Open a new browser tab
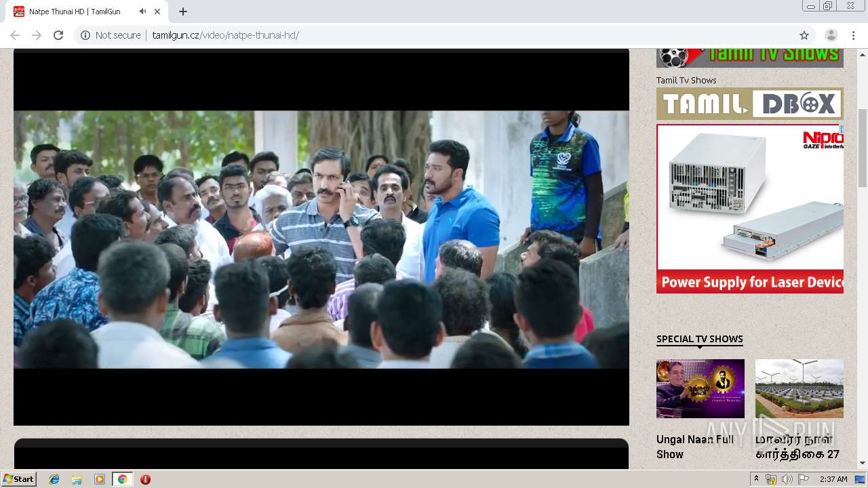 pos(183,12)
